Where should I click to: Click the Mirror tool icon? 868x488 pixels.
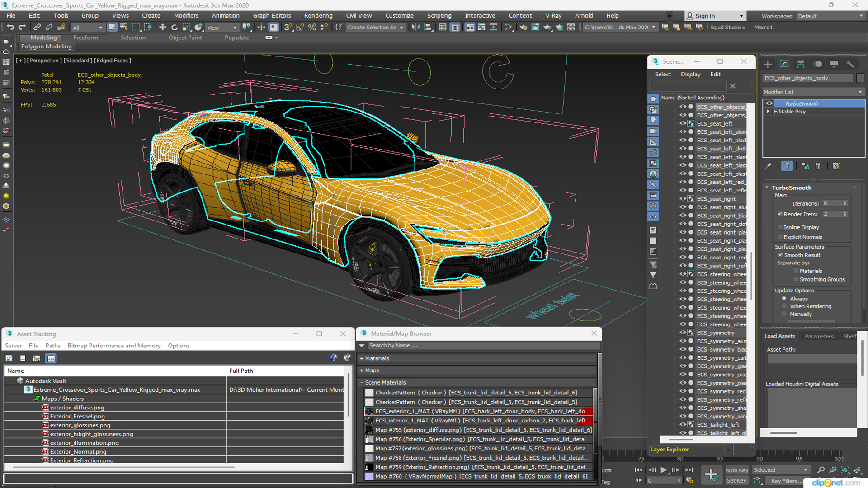pos(416,28)
